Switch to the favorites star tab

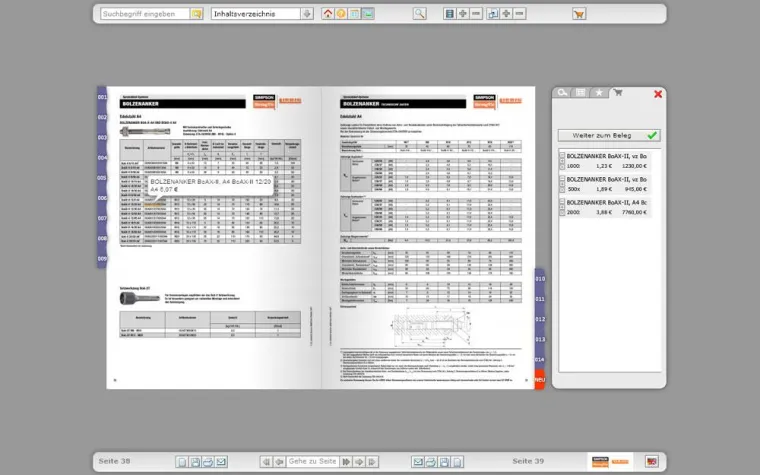tap(599, 93)
